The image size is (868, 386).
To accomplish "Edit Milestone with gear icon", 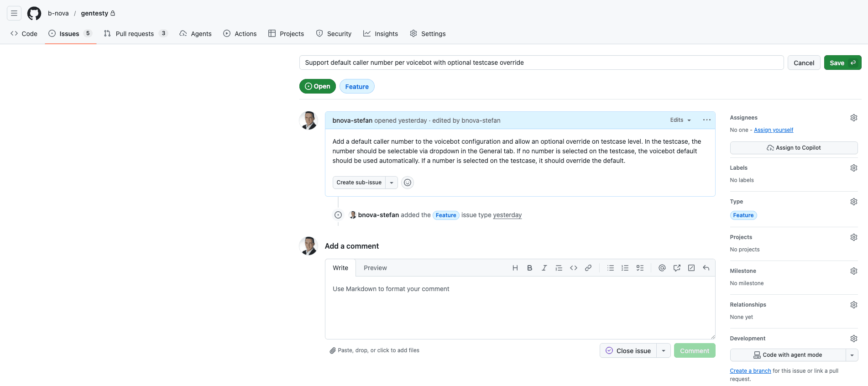I will click(854, 271).
